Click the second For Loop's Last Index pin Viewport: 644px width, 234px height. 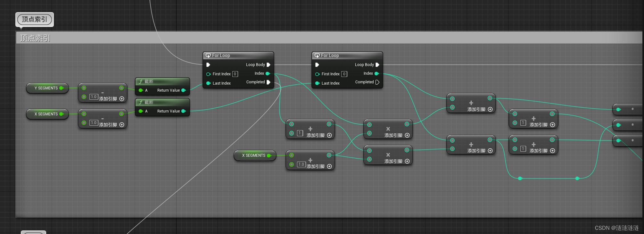[318, 83]
